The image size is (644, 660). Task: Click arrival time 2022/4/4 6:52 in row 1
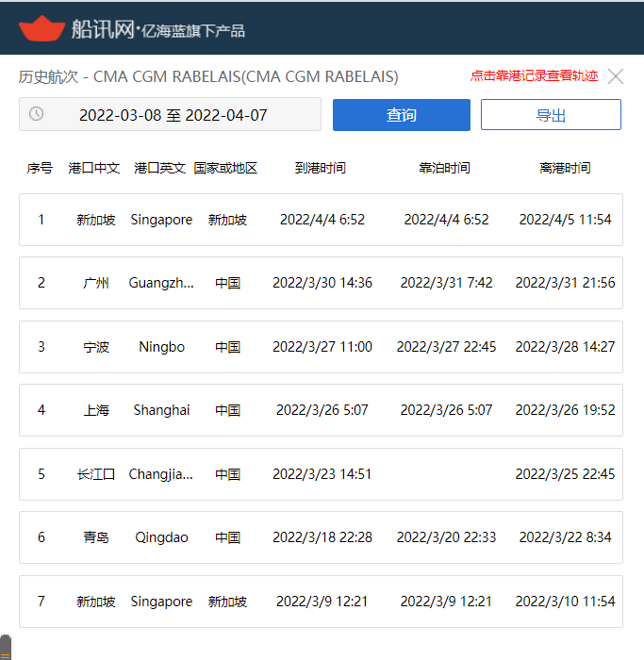[x=322, y=220]
